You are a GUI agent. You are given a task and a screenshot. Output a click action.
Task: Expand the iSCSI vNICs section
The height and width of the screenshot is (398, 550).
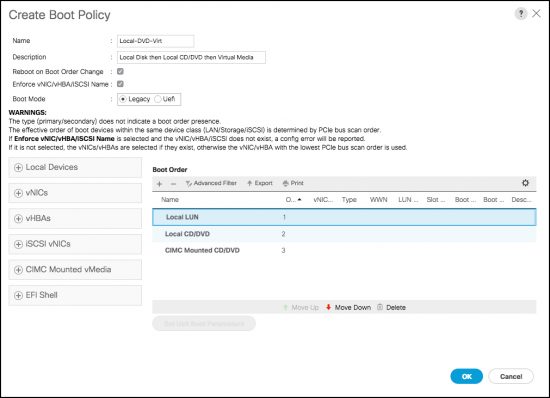pyautogui.click(x=75, y=244)
